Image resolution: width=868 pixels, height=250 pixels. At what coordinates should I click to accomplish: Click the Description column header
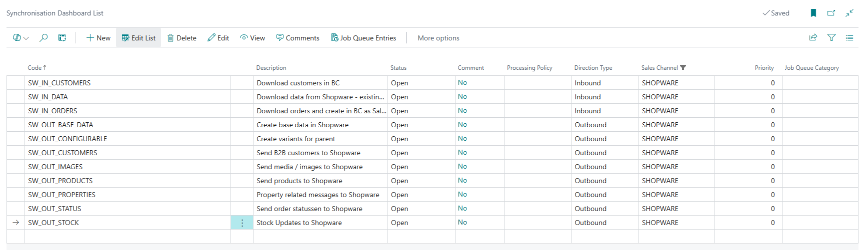(271, 68)
